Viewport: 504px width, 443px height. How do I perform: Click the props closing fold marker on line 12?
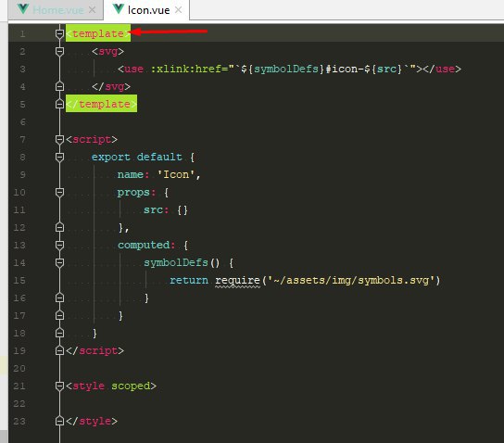[59, 227]
